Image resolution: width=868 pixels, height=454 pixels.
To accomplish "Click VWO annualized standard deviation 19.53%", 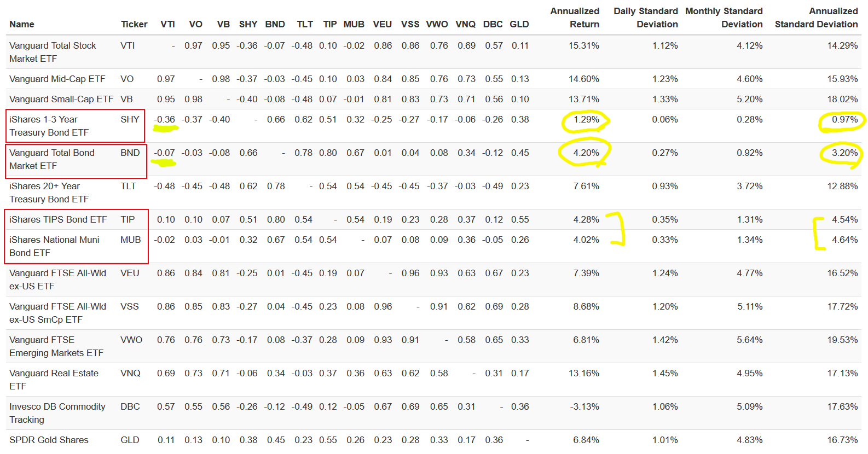I will pos(843,340).
